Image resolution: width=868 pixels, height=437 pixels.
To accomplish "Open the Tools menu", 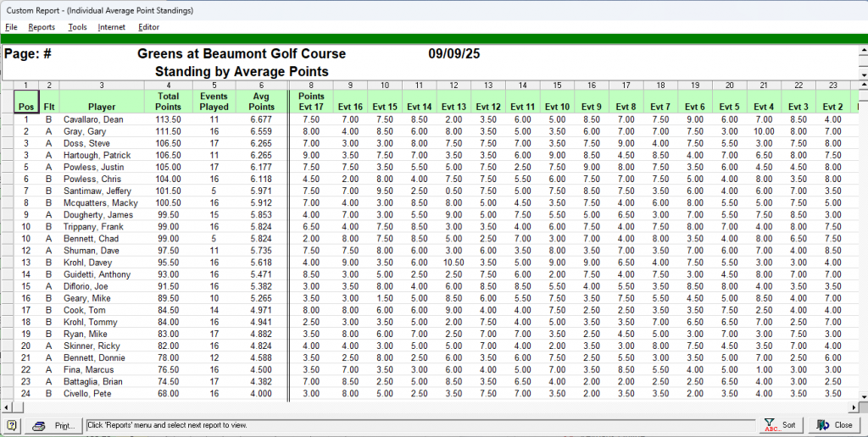I will pos(77,27).
